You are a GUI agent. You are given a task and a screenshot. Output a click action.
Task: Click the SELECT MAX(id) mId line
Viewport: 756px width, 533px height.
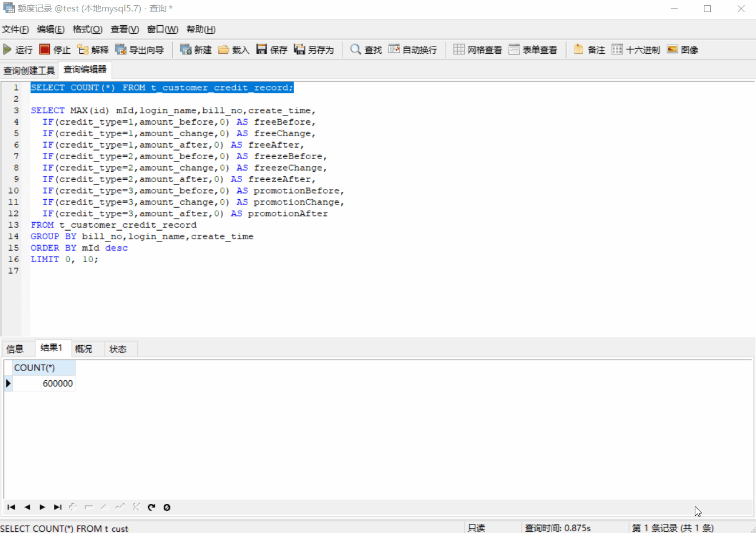tap(173, 110)
